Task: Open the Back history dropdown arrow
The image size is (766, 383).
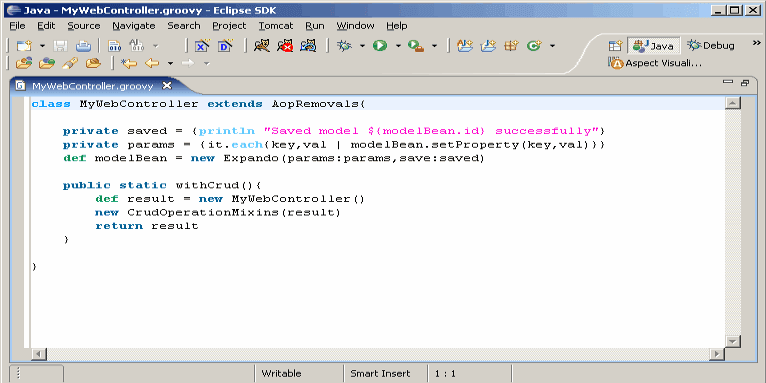Action: pos(170,63)
